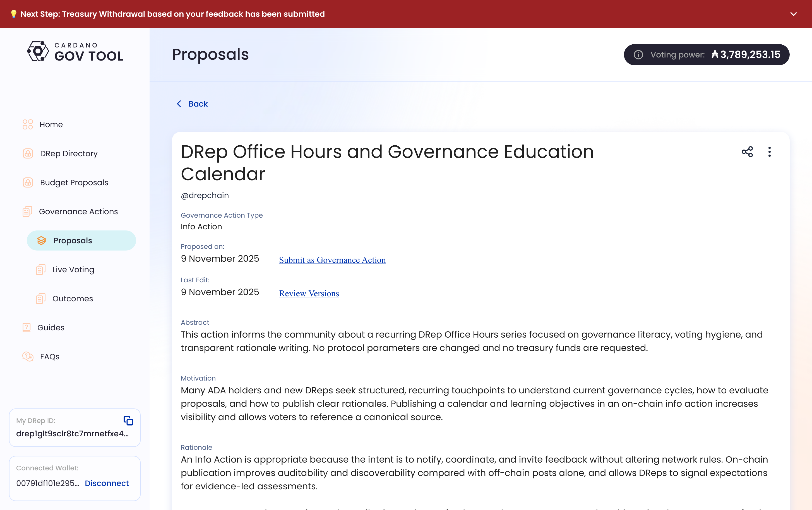Viewport: 812px width, 510px height.
Task: Click Submit as Governance Action link
Action: click(x=332, y=260)
